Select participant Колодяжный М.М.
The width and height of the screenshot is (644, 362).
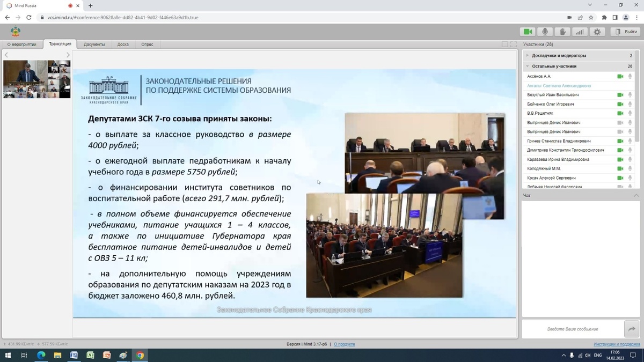click(544, 168)
